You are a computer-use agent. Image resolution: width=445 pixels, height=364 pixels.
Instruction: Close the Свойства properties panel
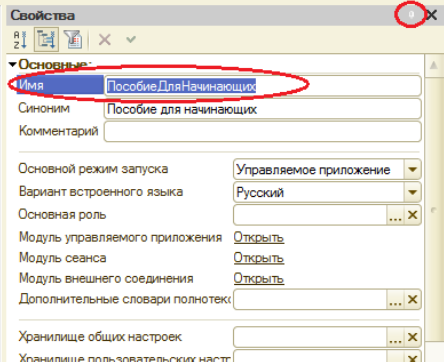tap(432, 15)
